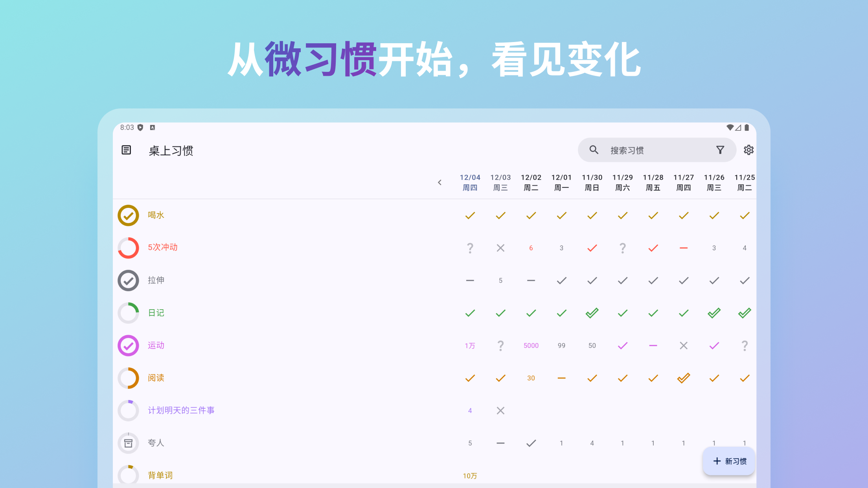Click the archive box icon for 夸人
Image resolution: width=868 pixels, height=488 pixels.
pos(128,443)
